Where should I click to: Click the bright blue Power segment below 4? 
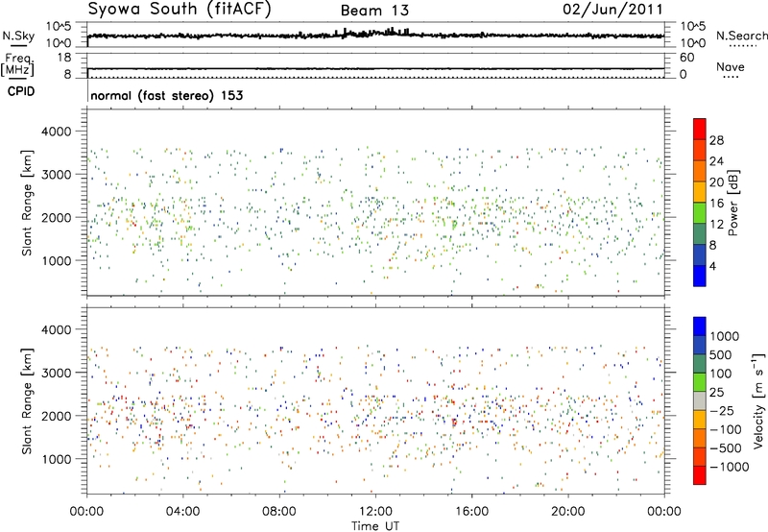700,276
